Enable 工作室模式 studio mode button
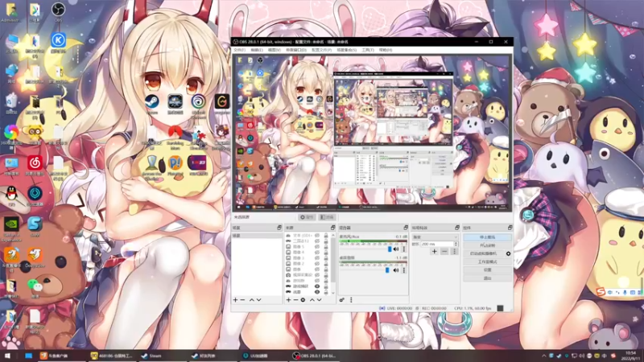 point(487,262)
